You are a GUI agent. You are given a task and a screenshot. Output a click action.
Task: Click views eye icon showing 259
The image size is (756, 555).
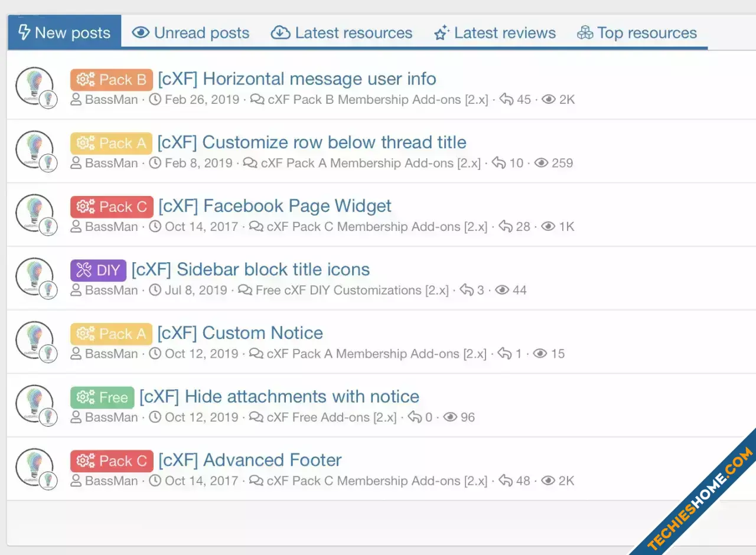pos(542,163)
